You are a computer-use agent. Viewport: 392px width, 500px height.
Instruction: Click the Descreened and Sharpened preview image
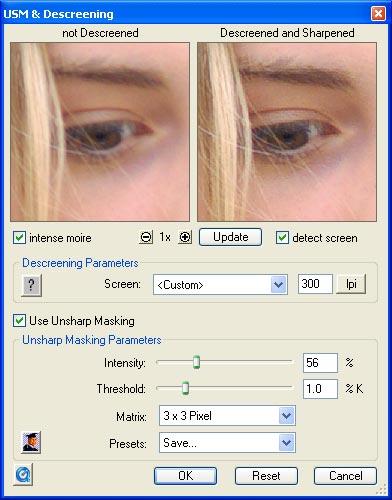(x=287, y=132)
